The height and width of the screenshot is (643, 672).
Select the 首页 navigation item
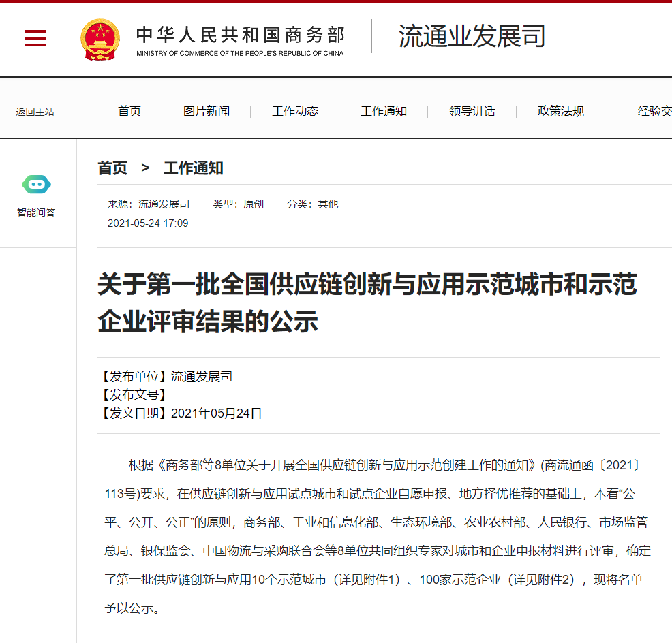coord(129,112)
